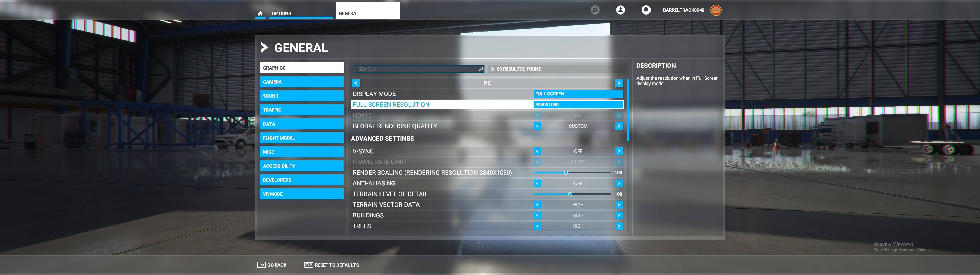Viewport: 980px width, 275px height.
Task: Click the Go Back button
Action: point(272,265)
